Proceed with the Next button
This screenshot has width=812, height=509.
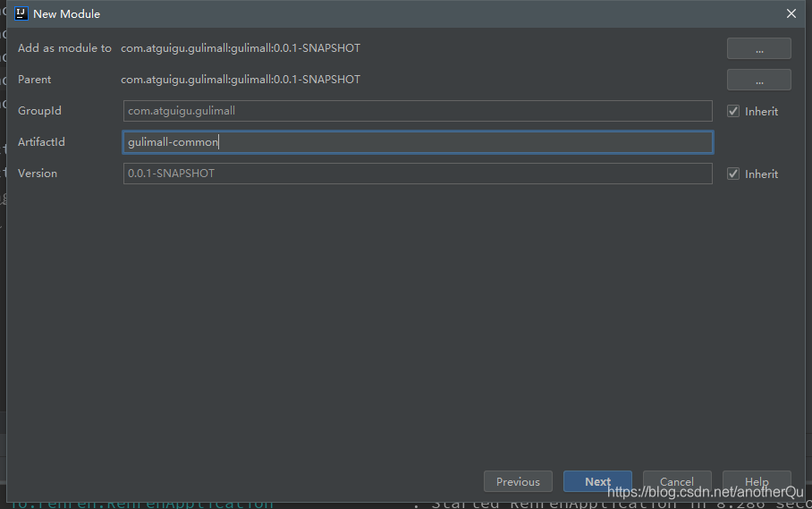point(597,481)
